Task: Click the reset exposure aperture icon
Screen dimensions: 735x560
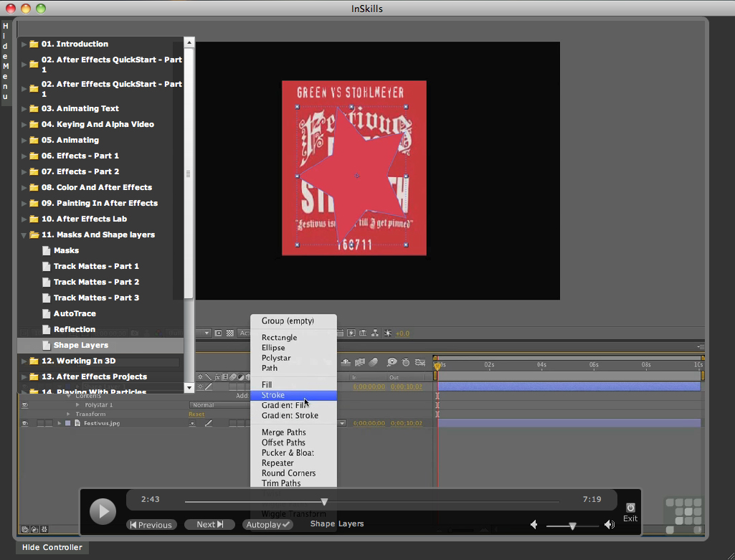Action: click(388, 333)
